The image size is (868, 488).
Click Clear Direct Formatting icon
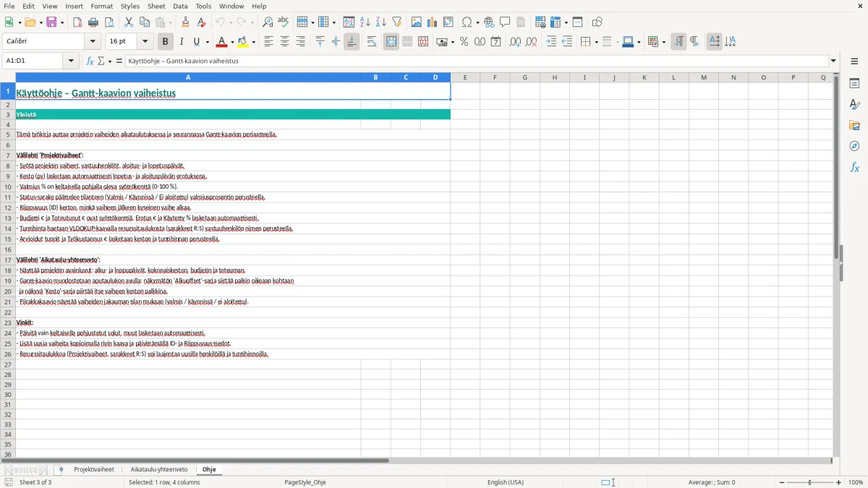[x=202, y=22]
